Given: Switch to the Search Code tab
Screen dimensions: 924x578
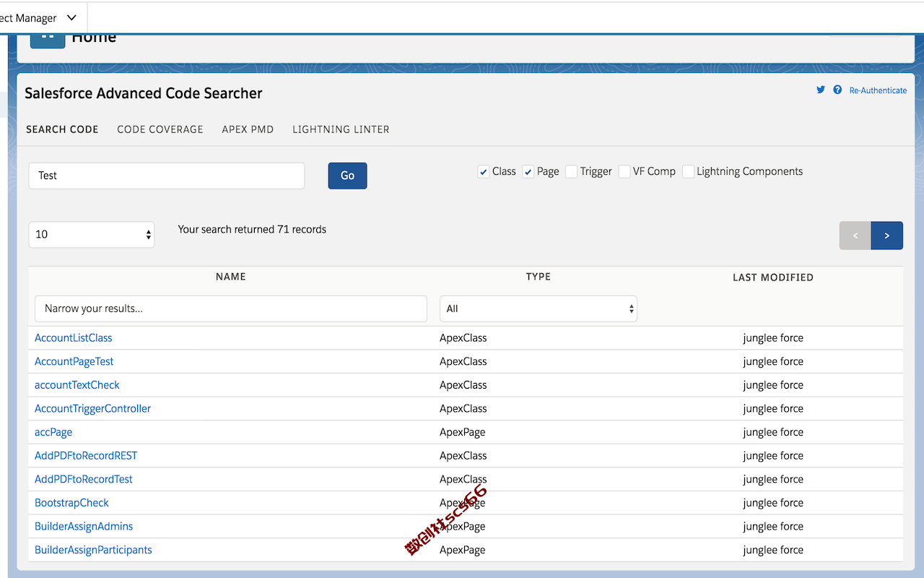Looking at the screenshot, I should coord(62,129).
